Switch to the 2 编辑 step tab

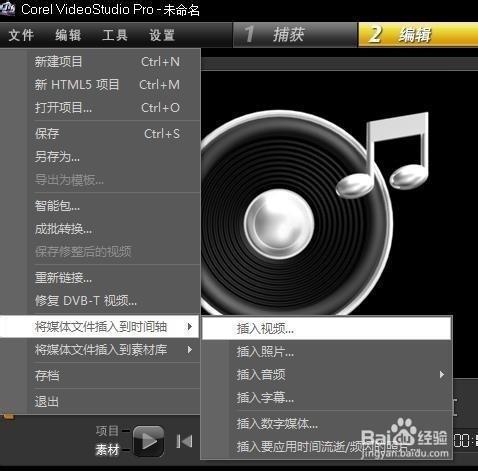(418, 35)
